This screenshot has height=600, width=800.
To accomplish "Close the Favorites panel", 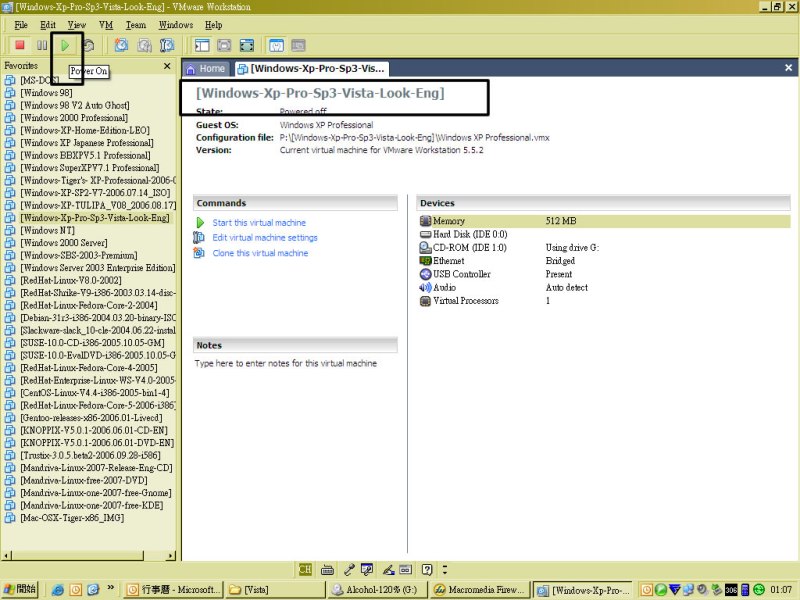I will pos(167,66).
